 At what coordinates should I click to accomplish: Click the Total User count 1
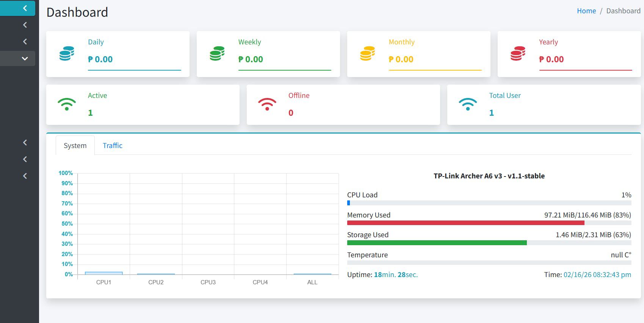coord(492,113)
